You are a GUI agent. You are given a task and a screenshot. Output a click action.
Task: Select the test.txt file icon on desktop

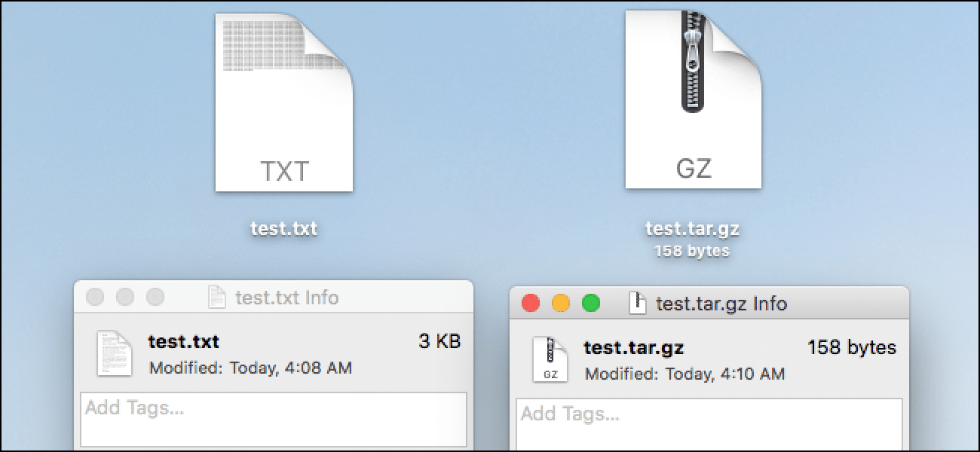284,102
